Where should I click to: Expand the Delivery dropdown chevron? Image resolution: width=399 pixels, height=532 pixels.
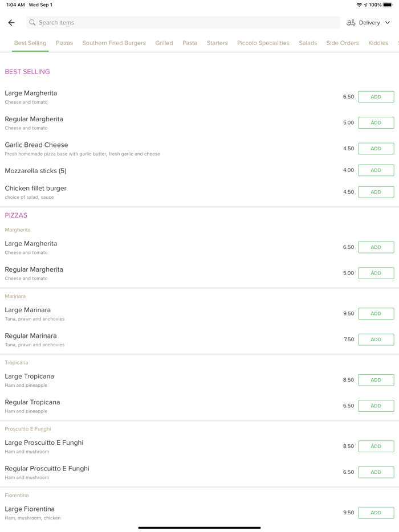tap(388, 23)
